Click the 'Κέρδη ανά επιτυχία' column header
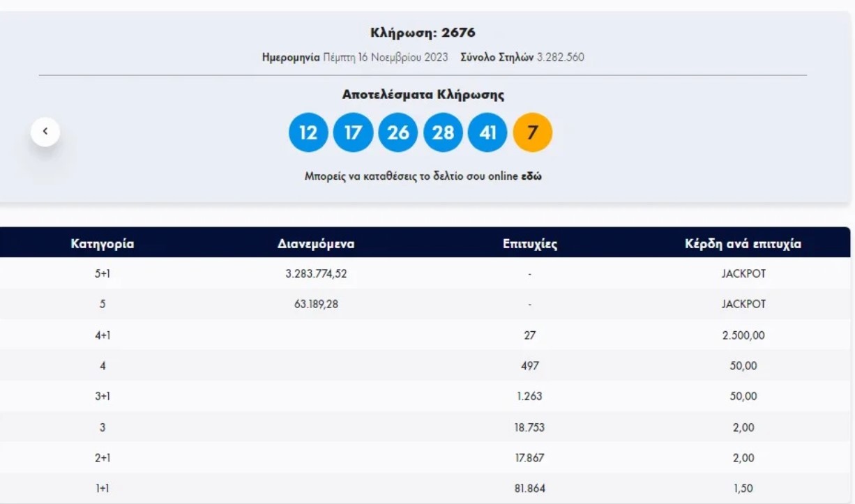This screenshot has height=504, width=855. coord(743,244)
